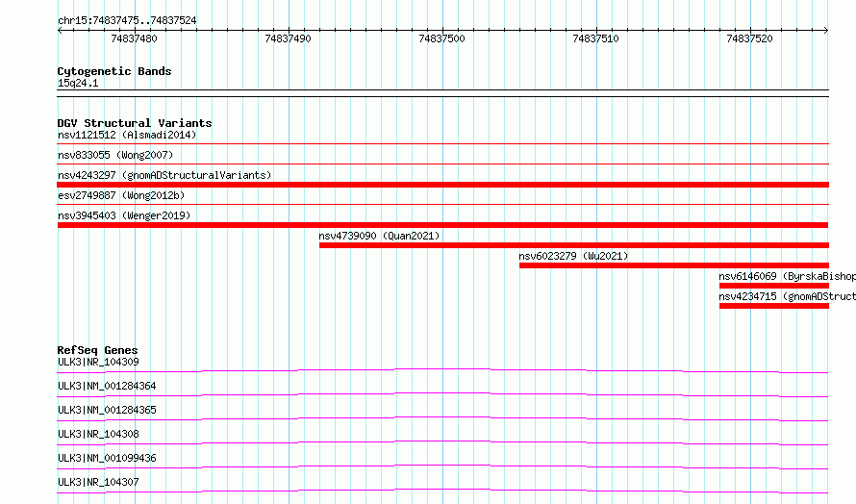Screen dimensions: 856x504
Task: Open transcript ULK3|NM_001284365 label
Action: point(107,410)
